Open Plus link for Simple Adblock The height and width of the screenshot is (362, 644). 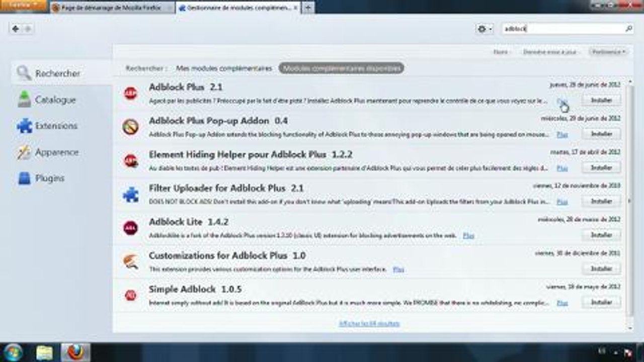pos(562,303)
